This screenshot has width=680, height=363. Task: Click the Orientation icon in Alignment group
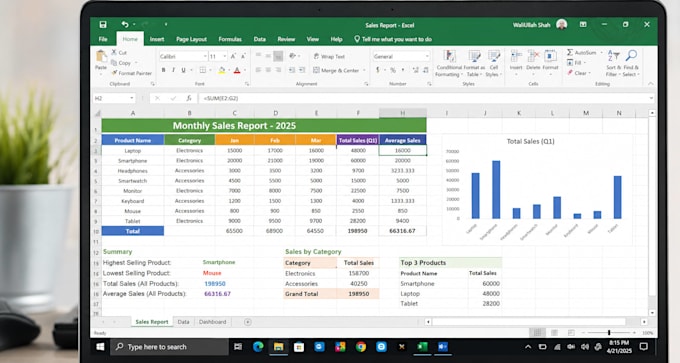tap(293, 56)
